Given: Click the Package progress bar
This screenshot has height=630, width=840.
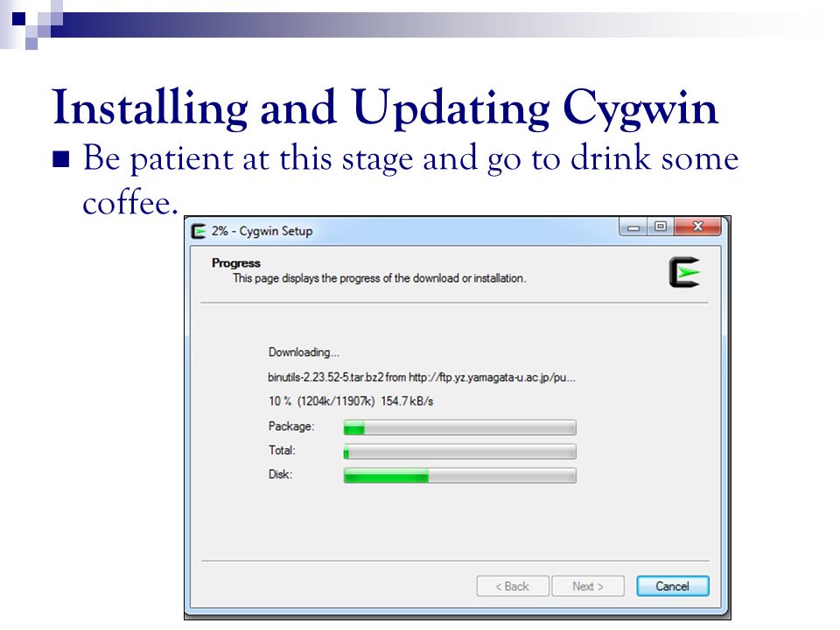Looking at the screenshot, I should pos(459,428).
